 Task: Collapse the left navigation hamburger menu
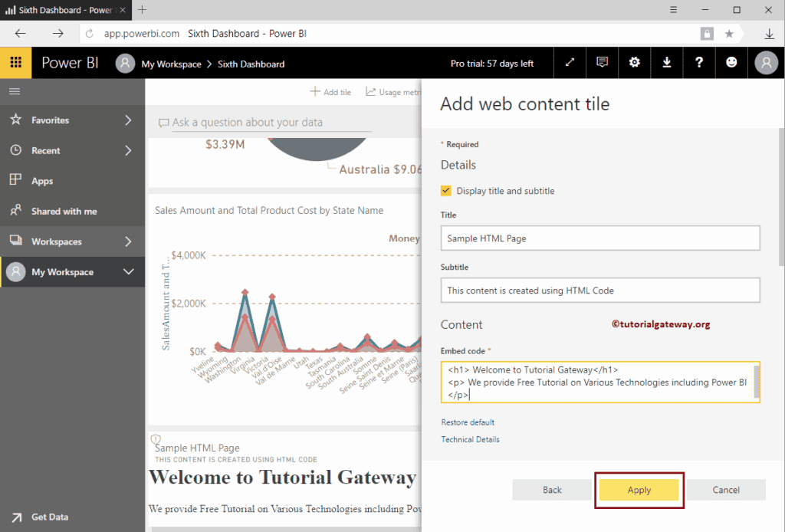coord(15,91)
